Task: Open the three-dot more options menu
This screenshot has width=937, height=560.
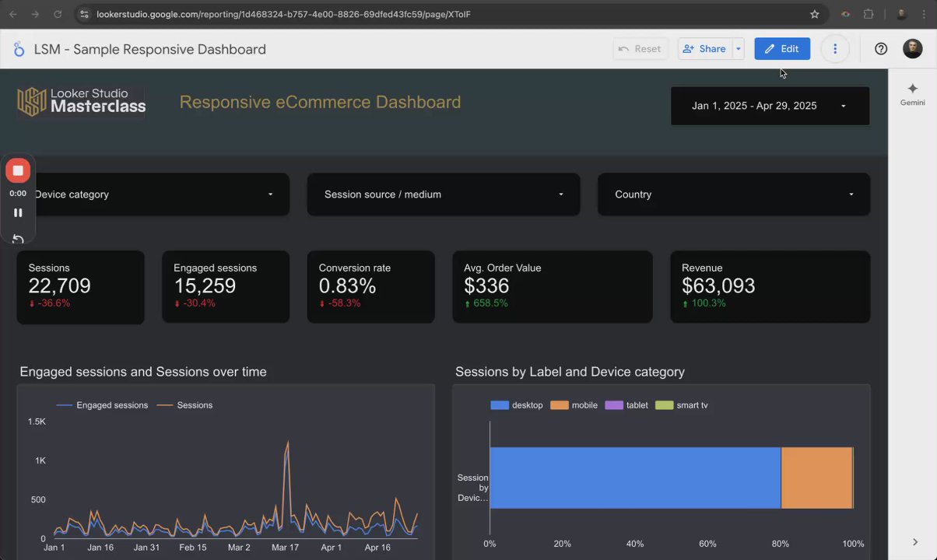Action: [835, 49]
